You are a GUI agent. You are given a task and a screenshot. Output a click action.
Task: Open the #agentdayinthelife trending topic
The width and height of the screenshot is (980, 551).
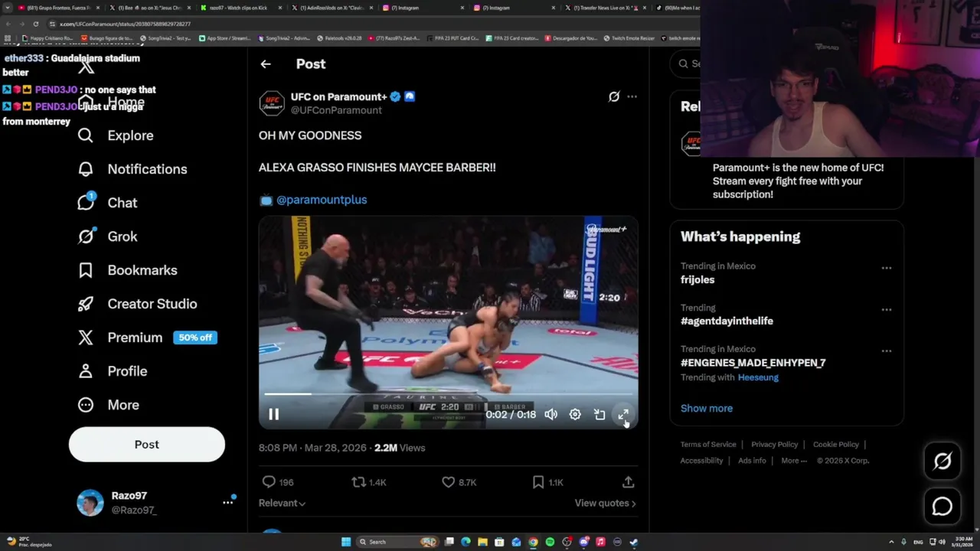coord(727,321)
